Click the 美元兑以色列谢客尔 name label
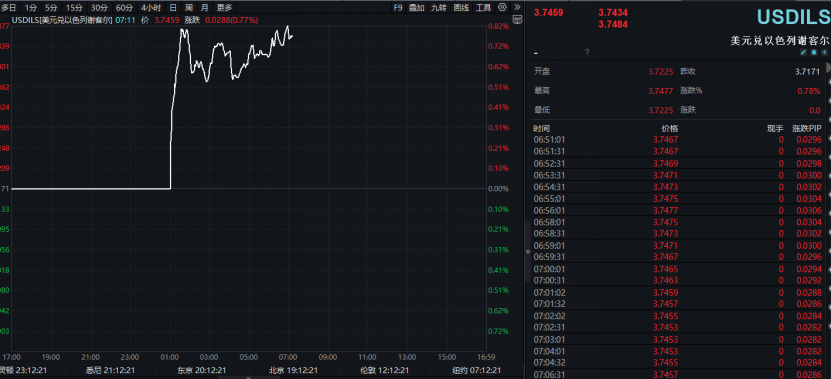Image resolution: width=831 pixels, height=379 pixels. [x=779, y=40]
